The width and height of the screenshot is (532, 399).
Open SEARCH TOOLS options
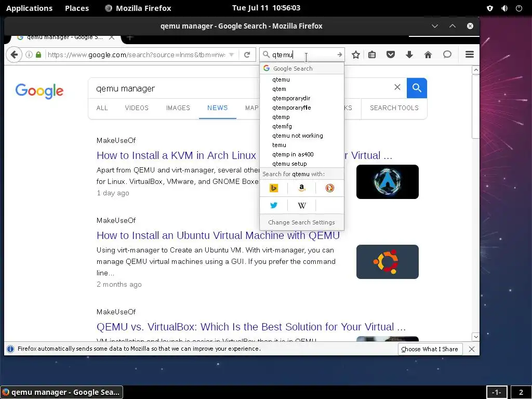(394, 108)
